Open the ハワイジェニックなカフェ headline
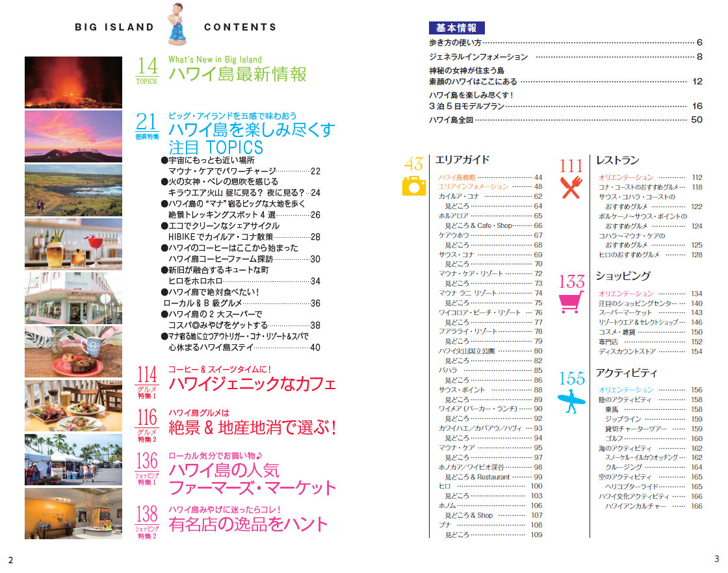728x573 pixels. (x=252, y=384)
